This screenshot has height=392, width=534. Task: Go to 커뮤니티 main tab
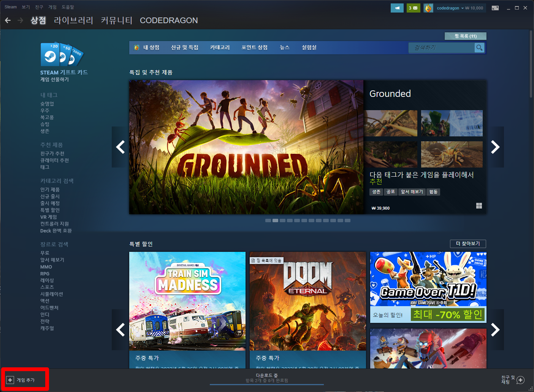tap(117, 21)
